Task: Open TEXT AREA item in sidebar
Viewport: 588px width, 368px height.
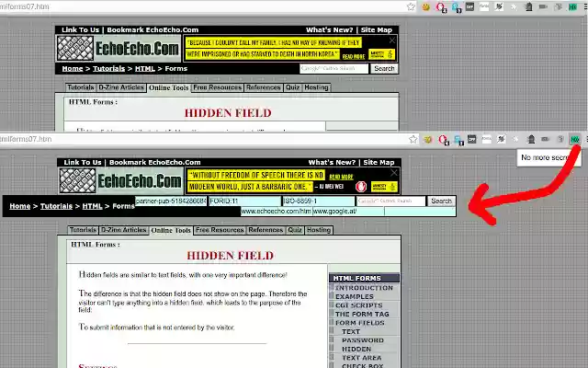Action: [361, 358]
